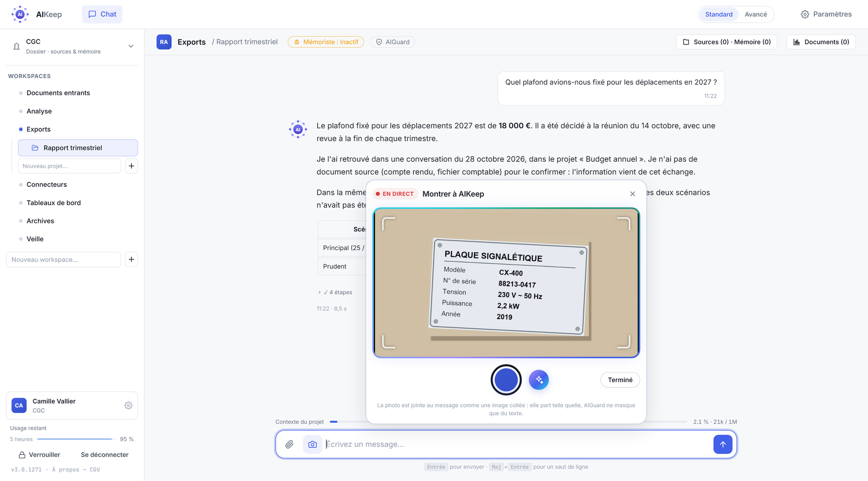This screenshot has width=868, height=481.
Task: Click the message text input field
Action: pyautogui.click(x=517, y=444)
